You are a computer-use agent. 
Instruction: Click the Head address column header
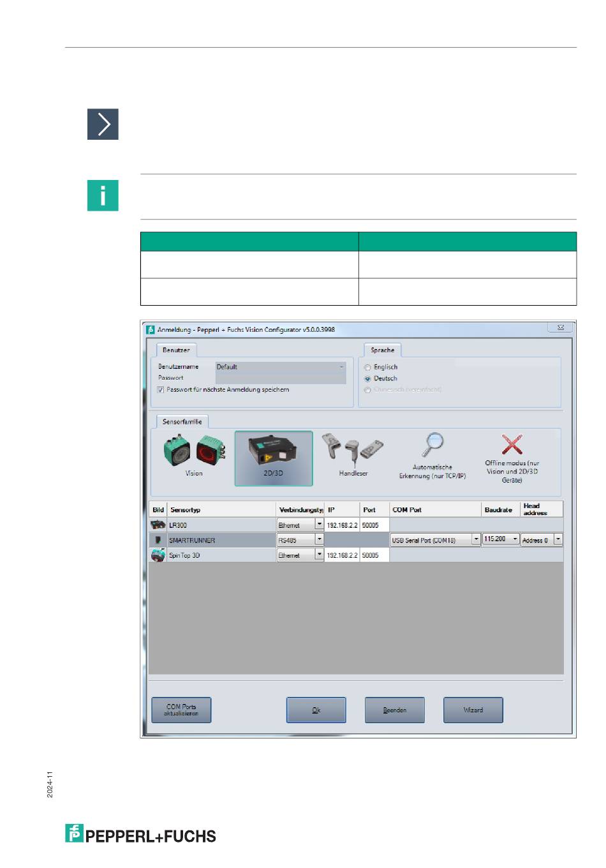click(x=542, y=509)
